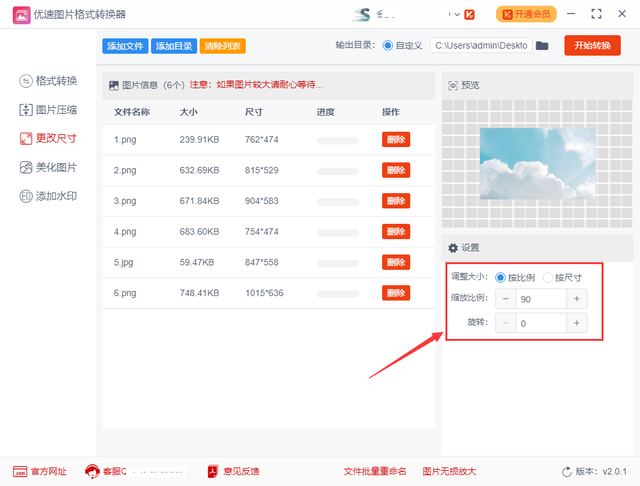Viewport: 640px width, 486px height.
Task: Click the 设置 settings gear icon
Action: [453, 248]
